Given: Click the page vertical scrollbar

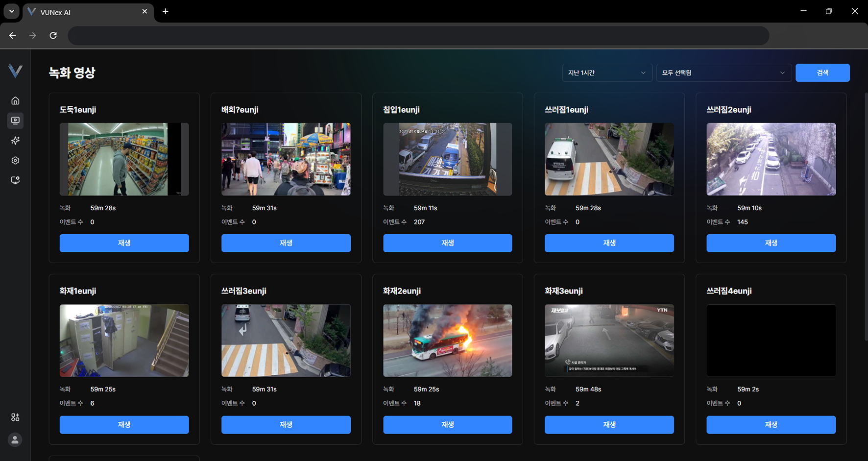Looking at the screenshot, I should point(865,216).
